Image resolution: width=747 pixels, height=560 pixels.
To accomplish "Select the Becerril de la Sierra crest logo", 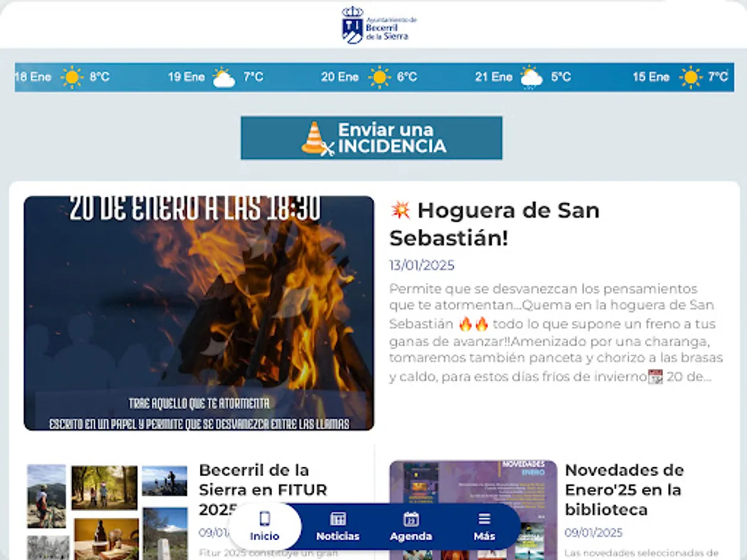I will click(352, 25).
